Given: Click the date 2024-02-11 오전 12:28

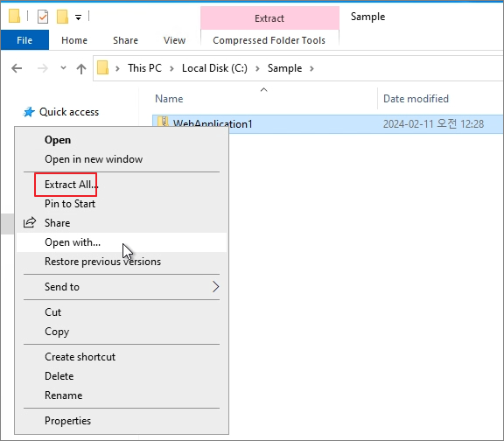Looking at the screenshot, I should 433,123.
